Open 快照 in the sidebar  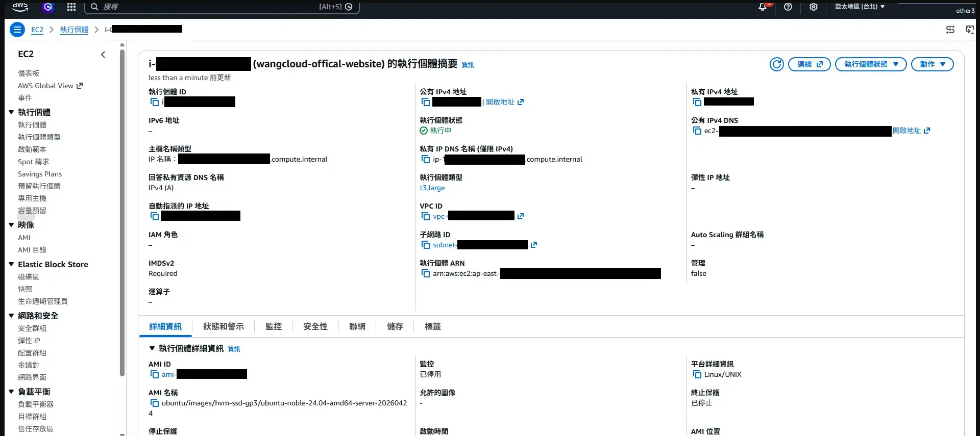25,289
